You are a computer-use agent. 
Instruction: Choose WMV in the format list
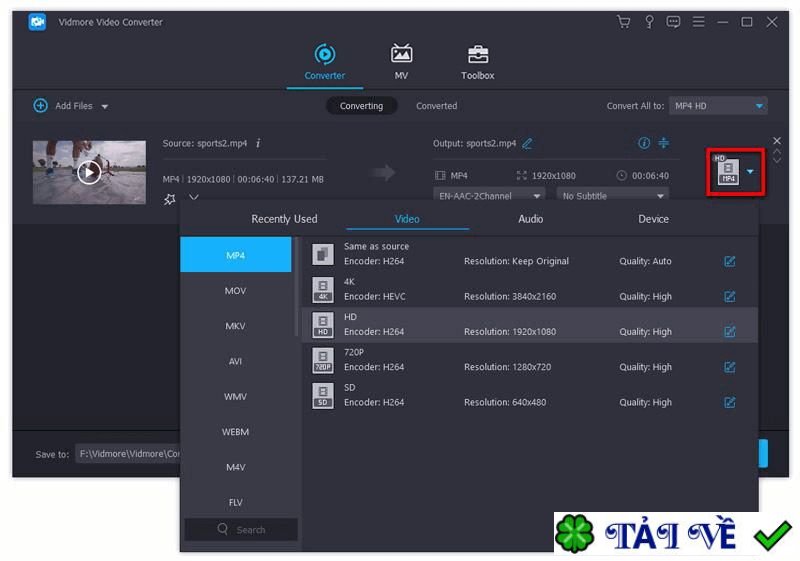coord(236,396)
